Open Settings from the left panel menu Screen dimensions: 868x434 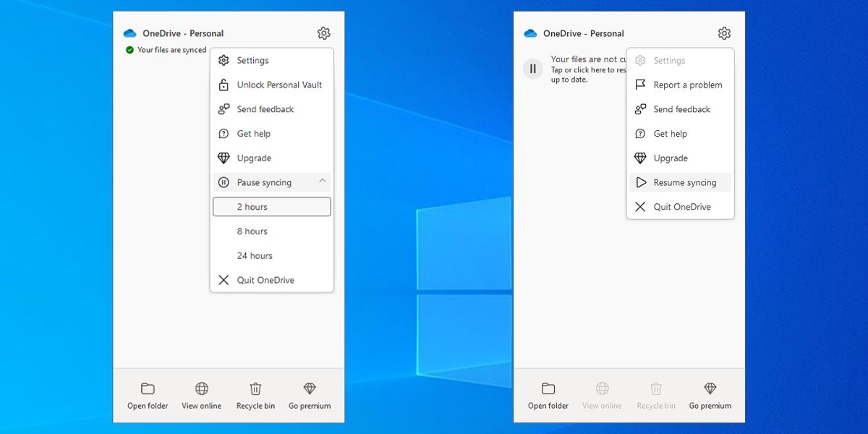pyautogui.click(x=272, y=61)
